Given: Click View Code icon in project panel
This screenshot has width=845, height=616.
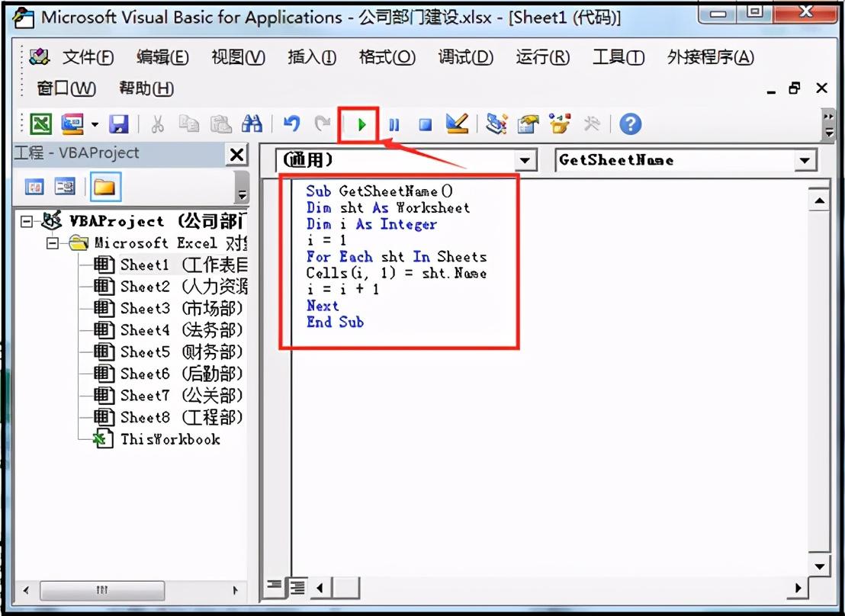Looking at the screenshot, I should [x=34, y=187].
